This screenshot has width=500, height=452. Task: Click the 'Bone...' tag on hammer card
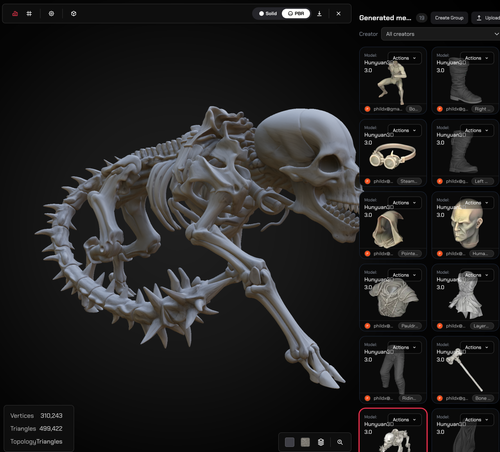click(x=483, y=398)
